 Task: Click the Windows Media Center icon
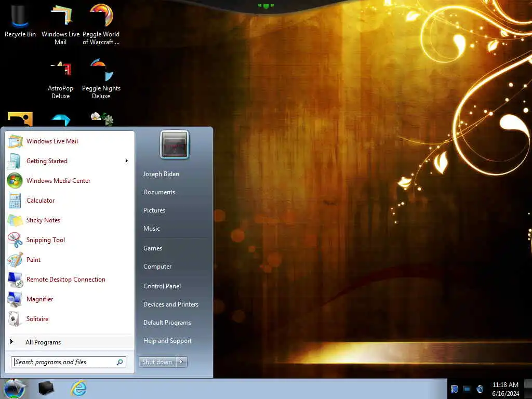(x=15, y=180)
